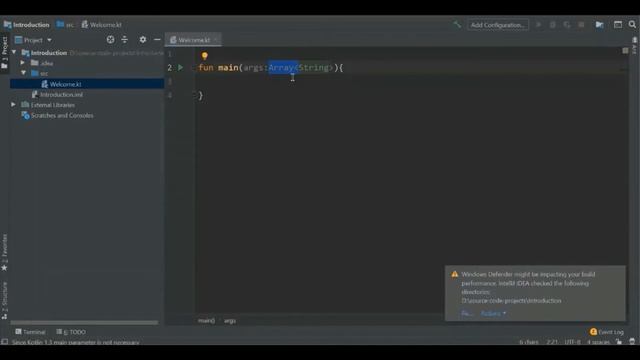Click the String type in the code
The height and width of the screenshot is (360, 640).
[313, 68]
